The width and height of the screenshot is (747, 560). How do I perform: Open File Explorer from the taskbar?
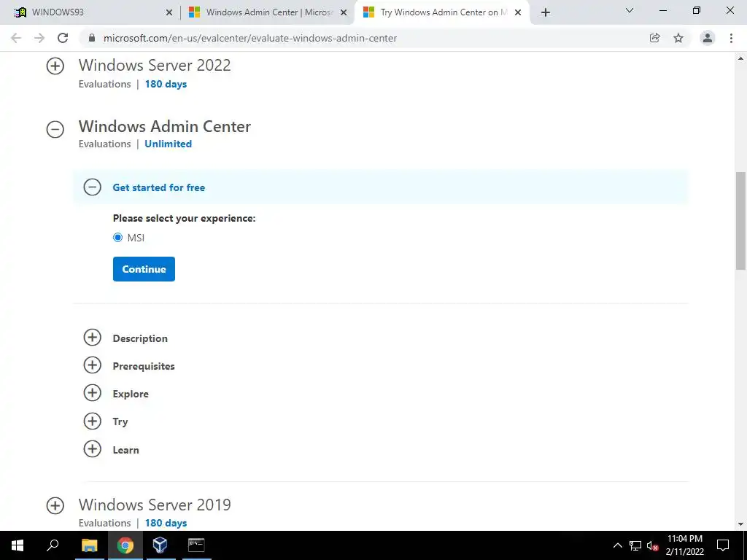coord(89,545)
